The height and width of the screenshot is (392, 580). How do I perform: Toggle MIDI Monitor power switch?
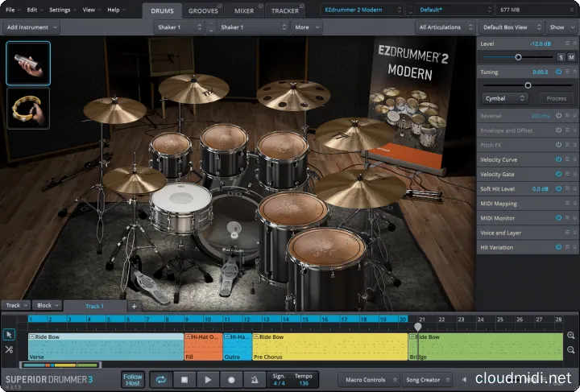tap(558, 217)
